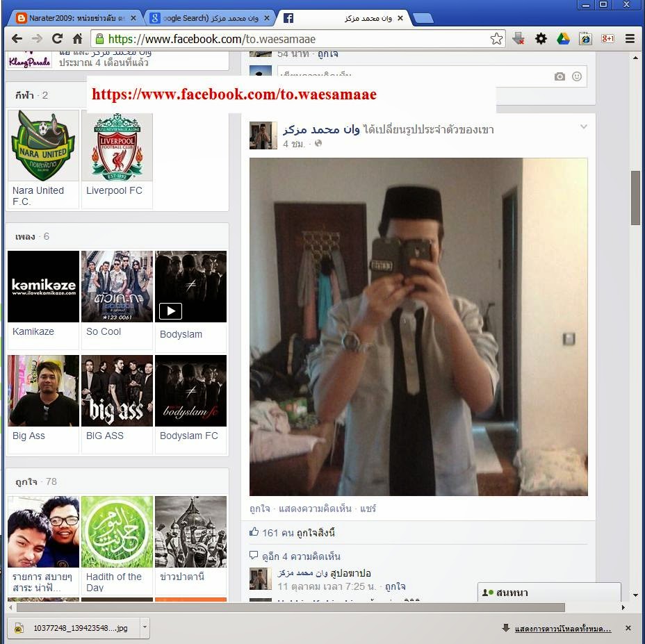Click the scroll right arrow
Viewport: 645px width, 644px height.
pos(623,607)
